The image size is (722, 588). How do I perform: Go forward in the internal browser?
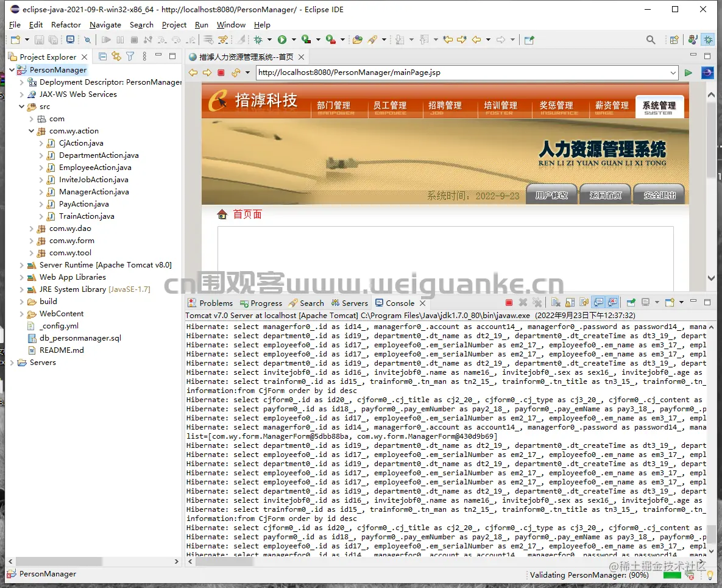point(207,73)
